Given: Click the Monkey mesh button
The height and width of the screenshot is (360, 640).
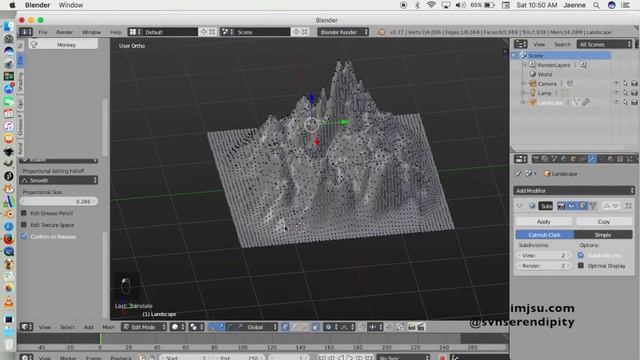Looking at the screenshot, I should tap(63, 44).
